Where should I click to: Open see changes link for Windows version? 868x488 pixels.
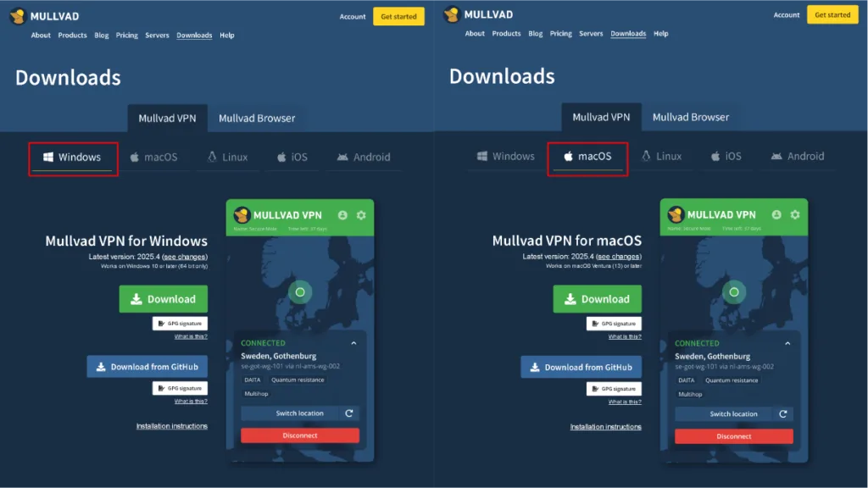point(185,257)
